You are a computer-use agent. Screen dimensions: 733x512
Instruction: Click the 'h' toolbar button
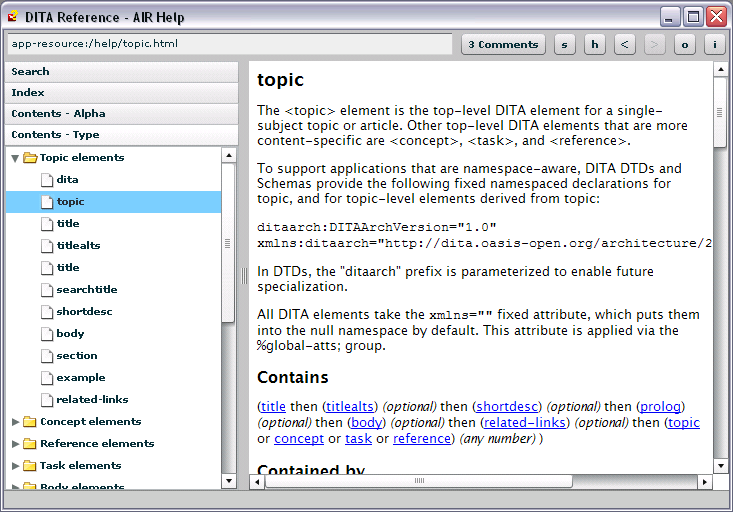(x=595, y=44)
